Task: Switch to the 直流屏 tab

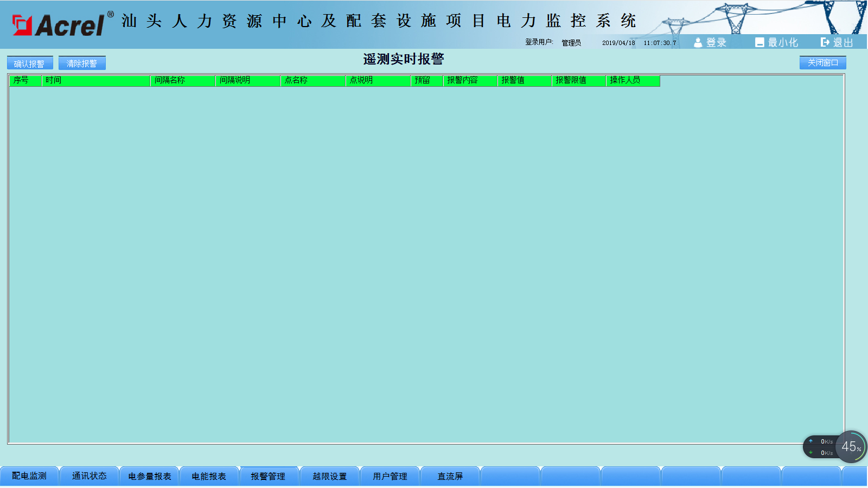Action: coord(450,476)
